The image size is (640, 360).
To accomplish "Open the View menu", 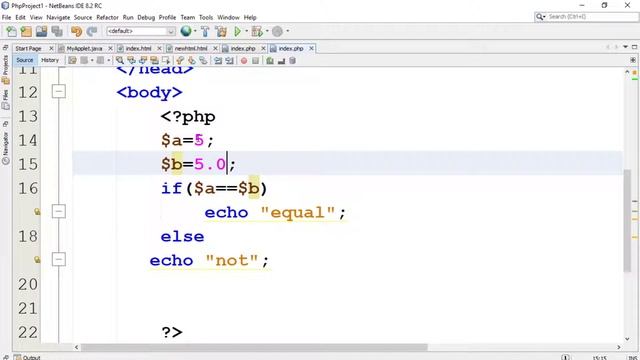I will point(36,18).
